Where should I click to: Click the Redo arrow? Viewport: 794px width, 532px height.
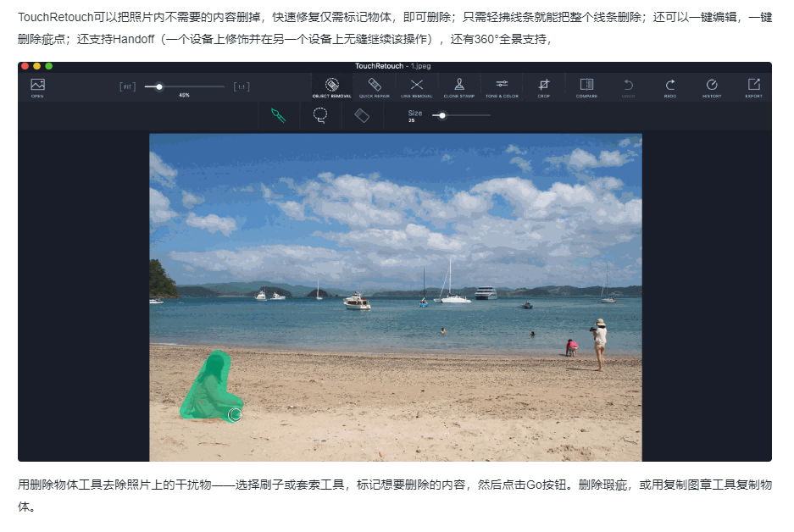pos(670,87)
